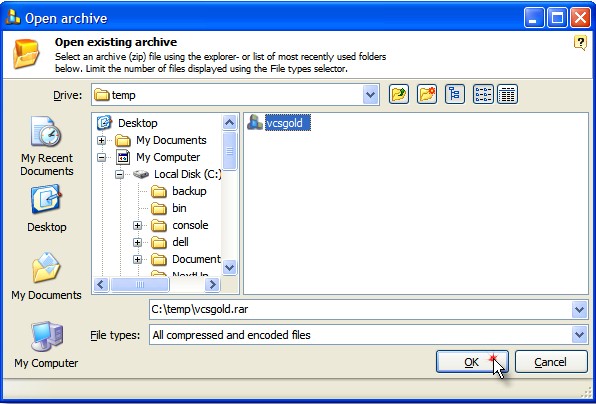Click the tree vertical scrollbar thumb

click(x=230, y=151)
